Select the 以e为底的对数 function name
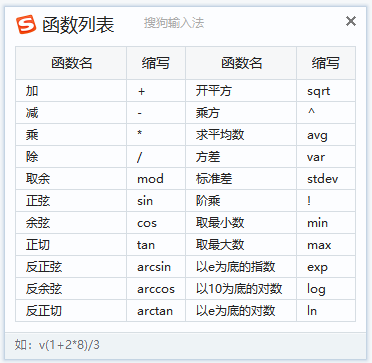Screen dimensions: 372x363 (x=235, y=311)
